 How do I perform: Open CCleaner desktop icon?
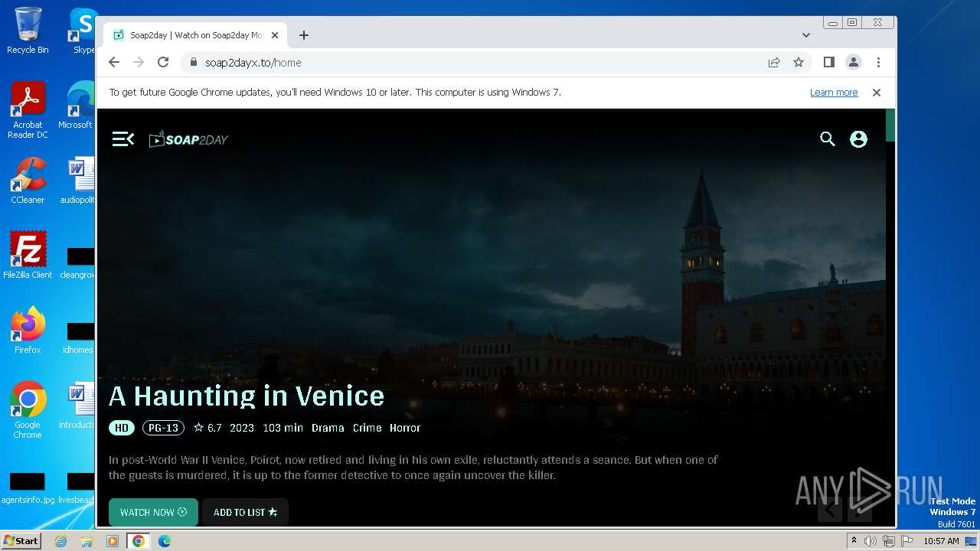(28, 181)
